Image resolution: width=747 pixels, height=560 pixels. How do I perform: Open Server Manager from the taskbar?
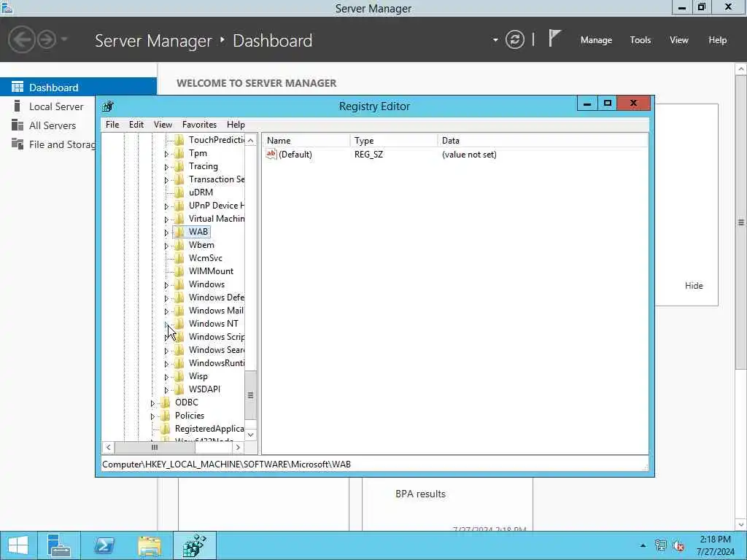(59, 545)
